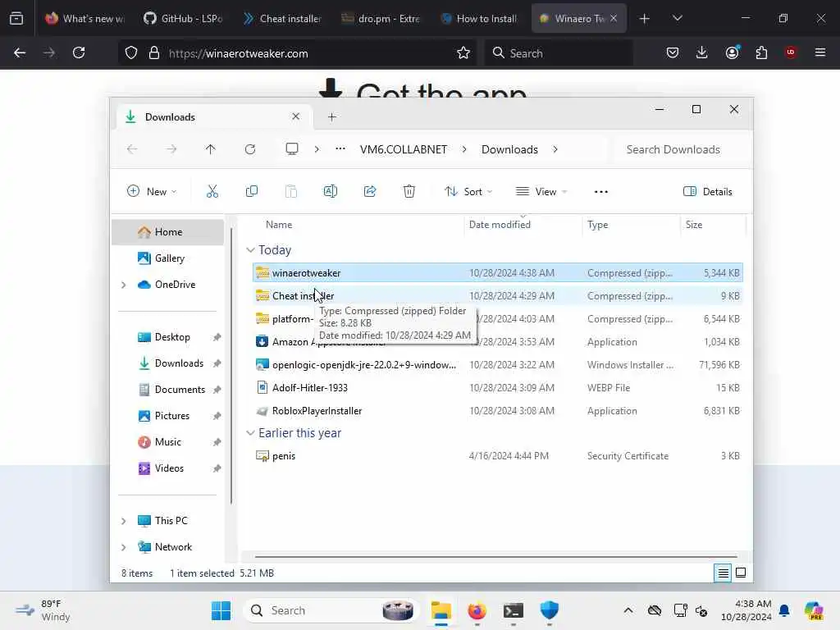Click the Rename icon in Explorer toolbar
This screenshot has width=840, height=630.
pyautogui.click(x=331, y=191)
